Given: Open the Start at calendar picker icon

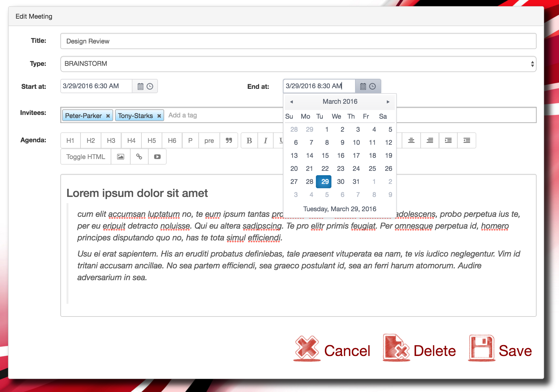Looking at the screenshot, I should [x=141, y=86].
